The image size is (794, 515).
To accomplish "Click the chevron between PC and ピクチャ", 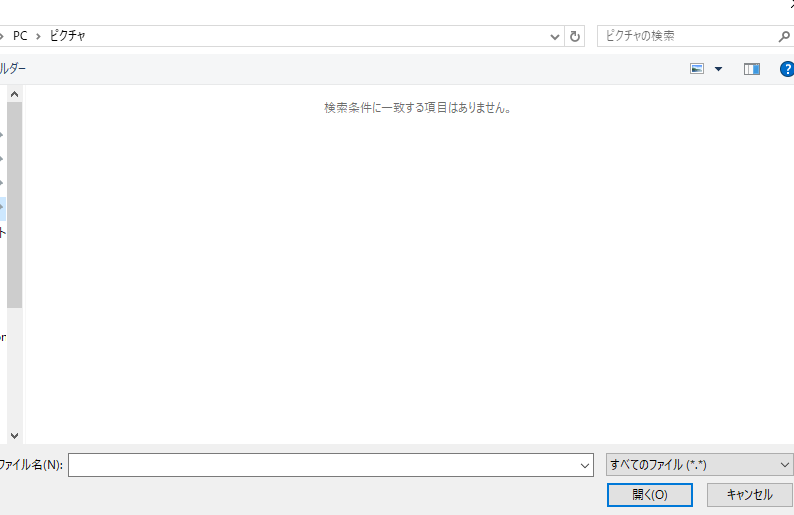I will click(39, 36).
